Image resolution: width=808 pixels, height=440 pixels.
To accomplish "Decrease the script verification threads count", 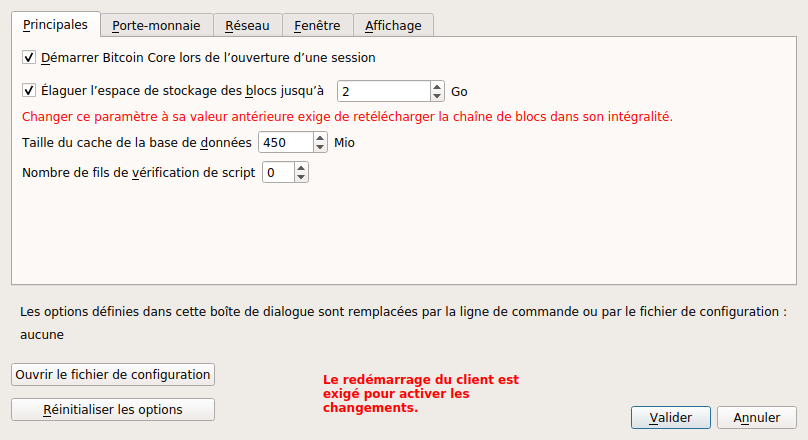I will (x=301, y=178).
